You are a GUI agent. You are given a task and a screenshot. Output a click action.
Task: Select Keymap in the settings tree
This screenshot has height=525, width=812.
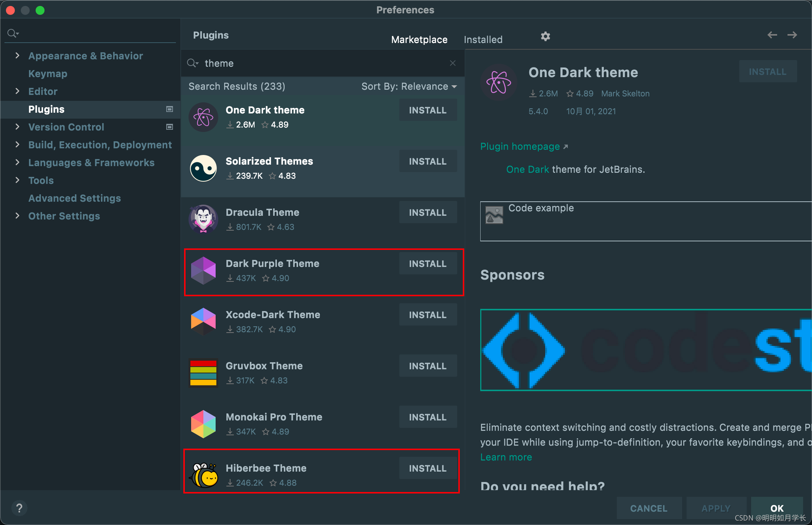pos(48,73)
